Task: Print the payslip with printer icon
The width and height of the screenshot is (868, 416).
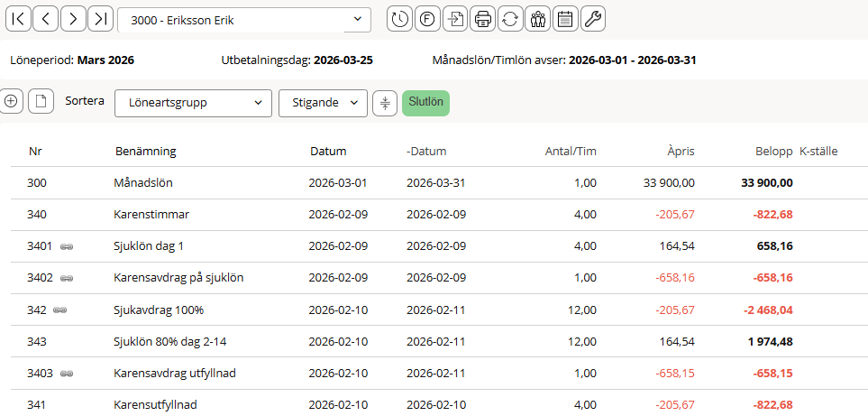Action: (x=483, y=19)
